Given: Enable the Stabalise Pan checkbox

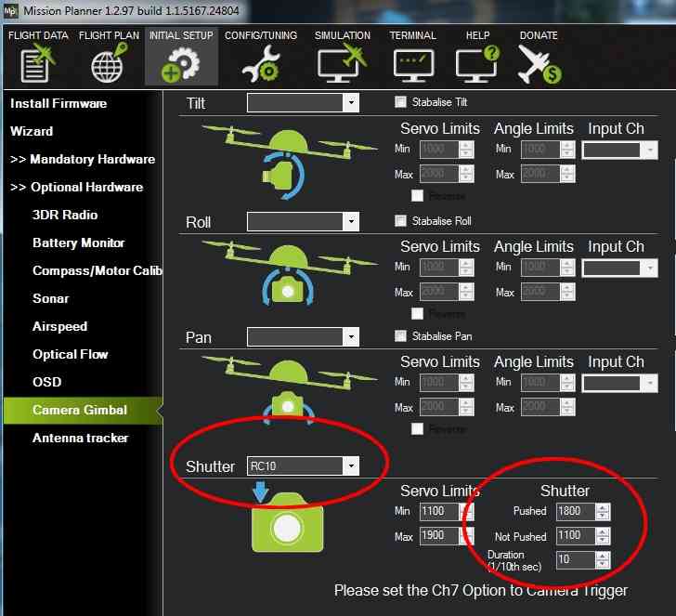Looking at the screenshot, I should pos(401,336).
